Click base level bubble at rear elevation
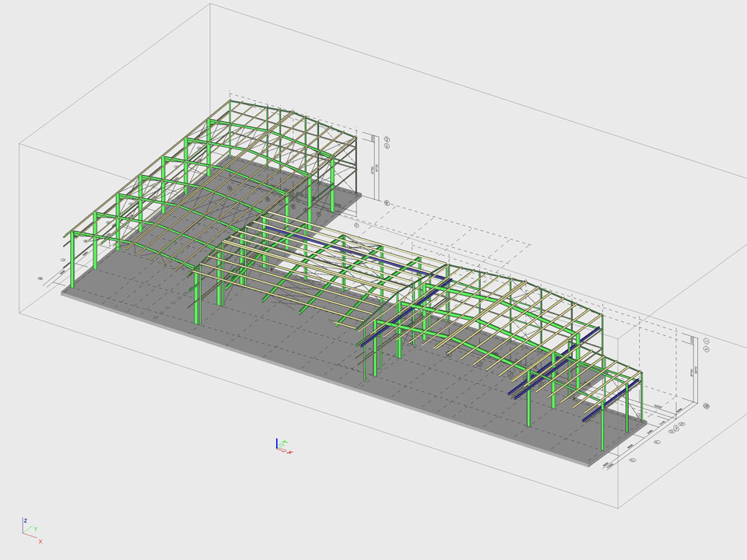 pyautogui.click(x=387, y=203)
